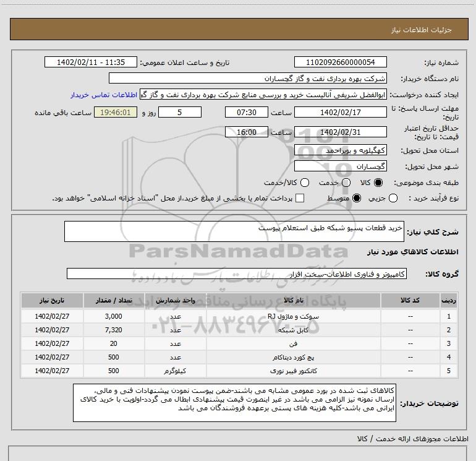The width and height of the screenshot is (476, 461).
Task: Click the کد کالا column header
Action: click(410, 301)
